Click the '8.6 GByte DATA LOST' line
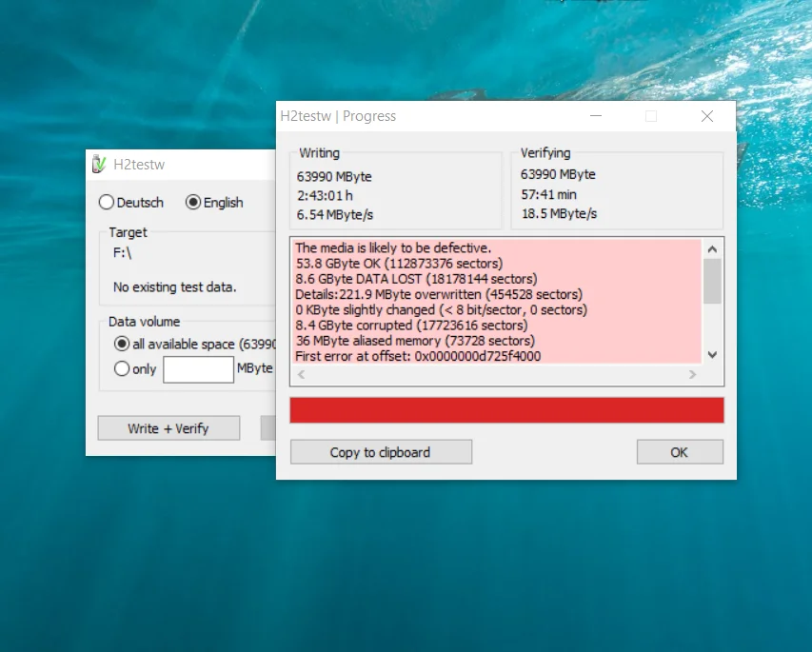 pos(416,279)
